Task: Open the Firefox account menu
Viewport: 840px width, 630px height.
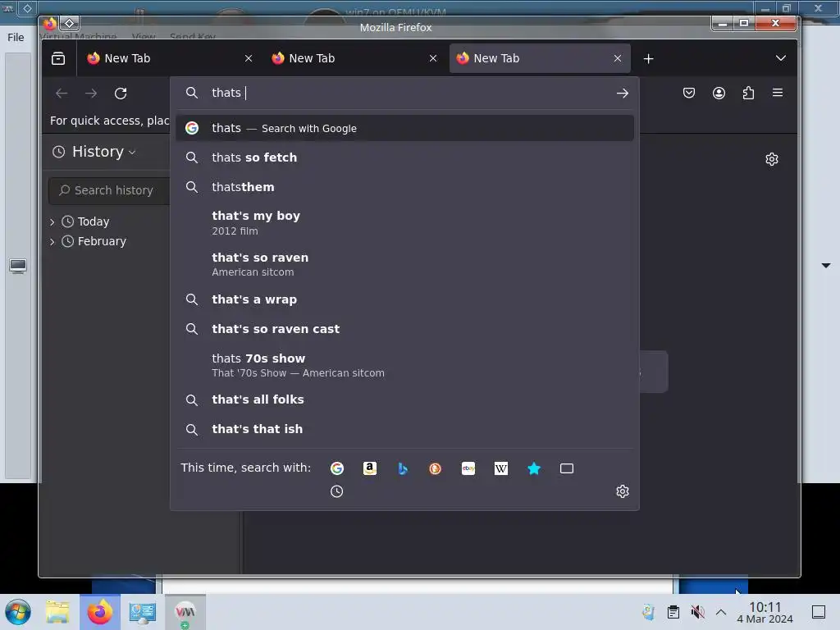Action: pos(719,93)
